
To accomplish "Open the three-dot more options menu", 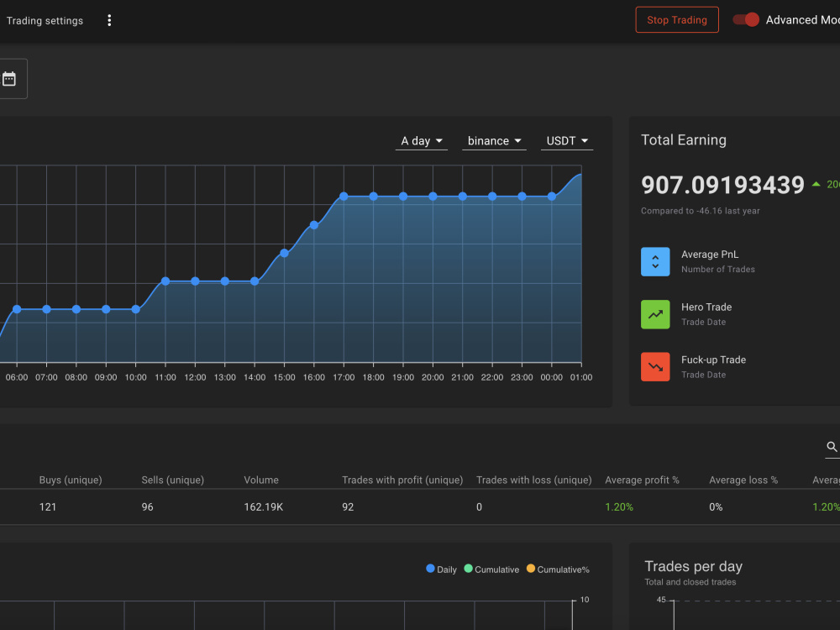I will (x=109, y=20).
